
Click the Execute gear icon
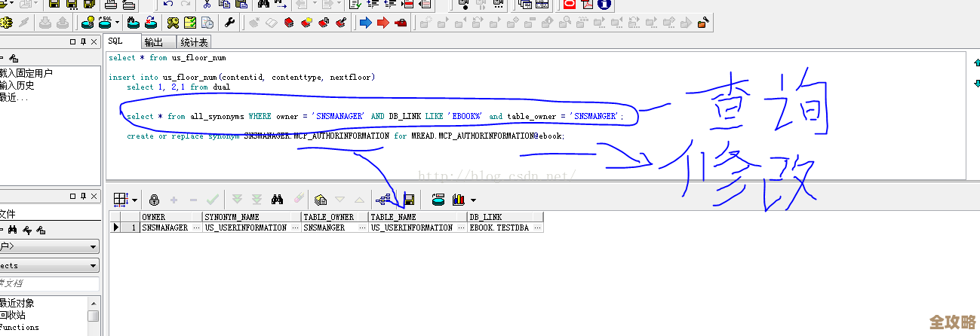tap(6, 23)
